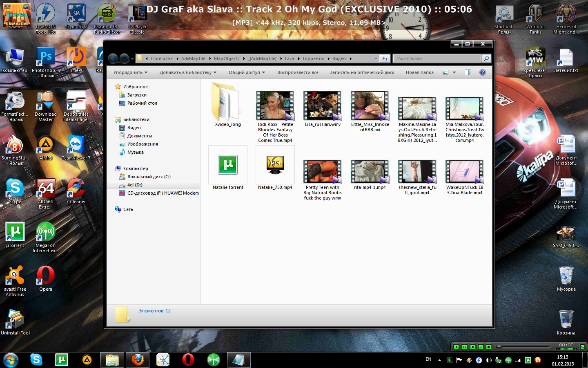Click Новая папка in the toolbar
This screenshot has width=588, height=368.
[420, 72]
